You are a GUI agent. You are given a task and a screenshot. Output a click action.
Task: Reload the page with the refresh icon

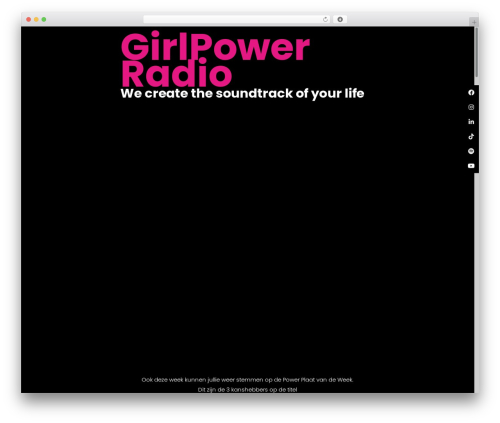tap(325, 19)
